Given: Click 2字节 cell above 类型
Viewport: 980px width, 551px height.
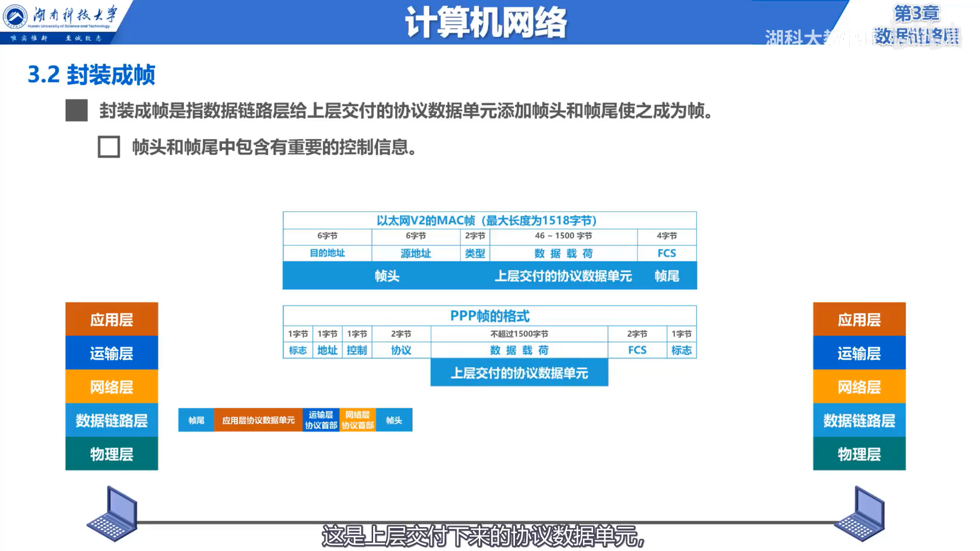Looking at the screenshot, I should 475,236.
